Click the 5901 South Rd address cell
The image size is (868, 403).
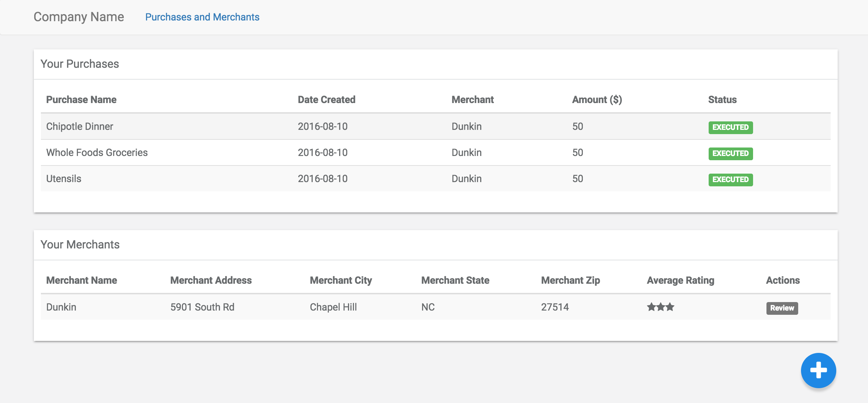click(x=202, y=307)
